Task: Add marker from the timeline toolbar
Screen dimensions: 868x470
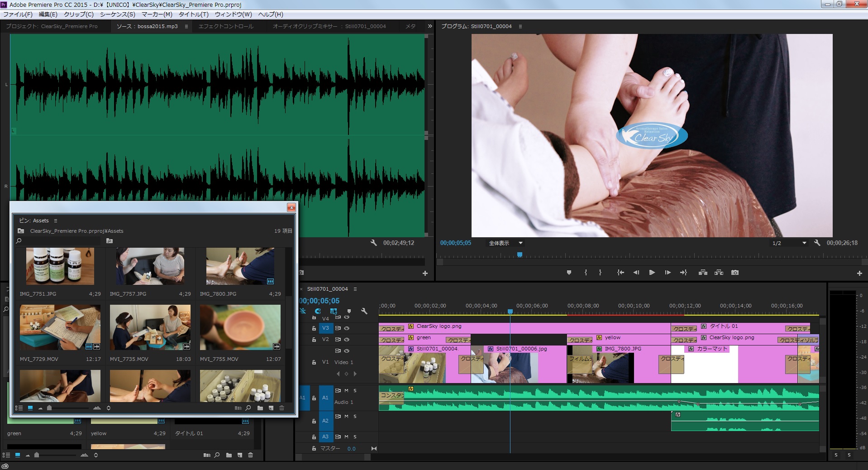Action: click(349, 311)
